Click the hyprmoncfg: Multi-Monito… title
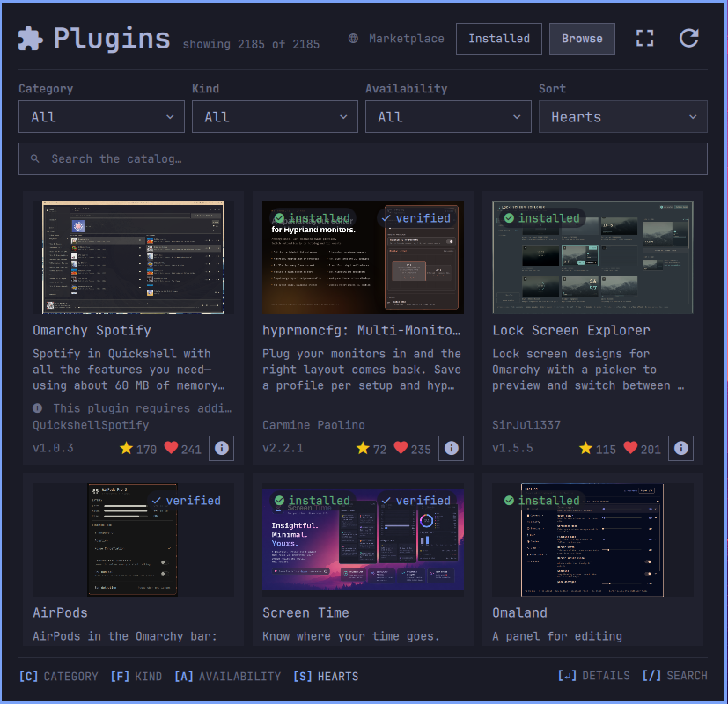 [x=361, y=330]
